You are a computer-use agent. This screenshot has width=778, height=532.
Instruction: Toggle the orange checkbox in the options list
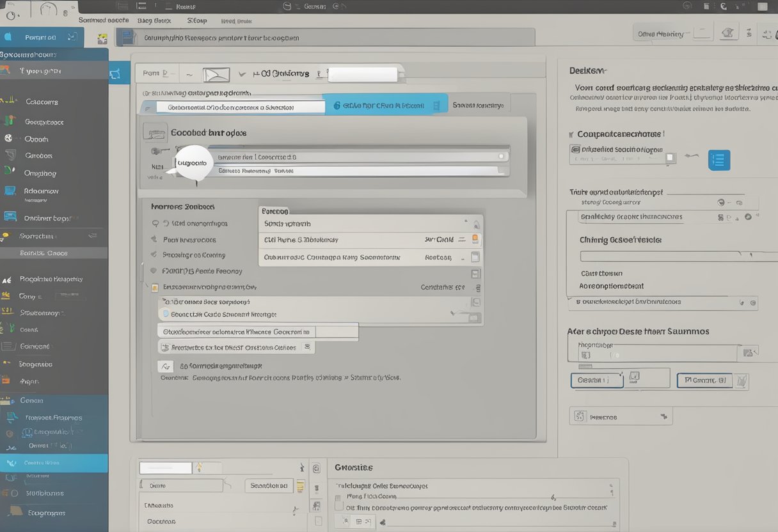tap(155, 288)
